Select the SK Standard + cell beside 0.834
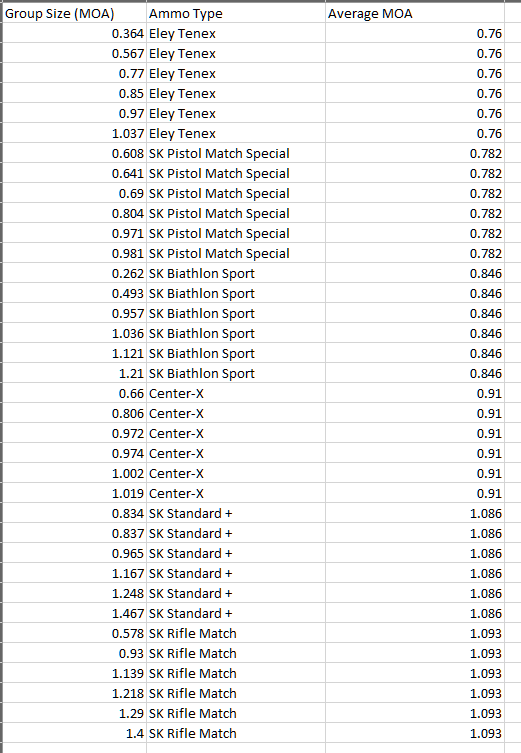This screenshot has width=521, height=753. tap(236, 514)
